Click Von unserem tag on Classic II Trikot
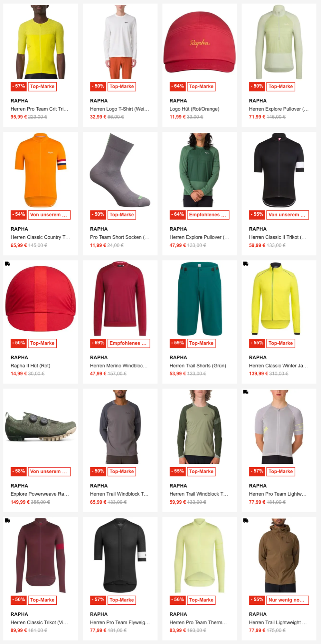This screenshot has height=644, width=321. [x=288, y=215]
